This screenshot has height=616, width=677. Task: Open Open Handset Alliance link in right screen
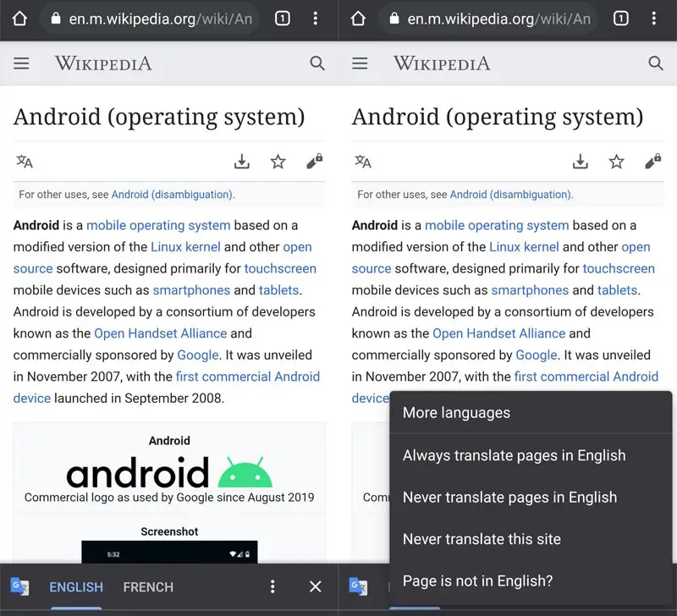[x=499, y=333]
